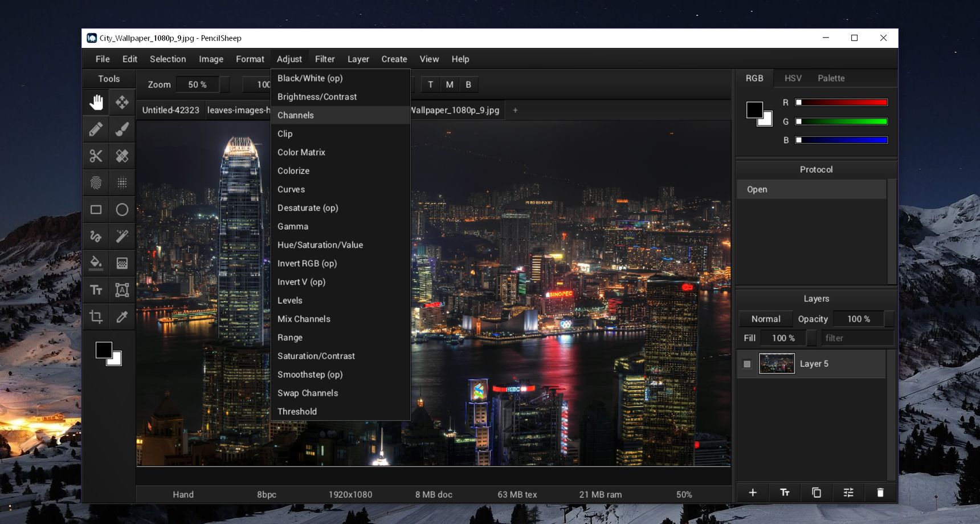Add a new layer with plus icon

pyautogui.click(x=753, y=493)
